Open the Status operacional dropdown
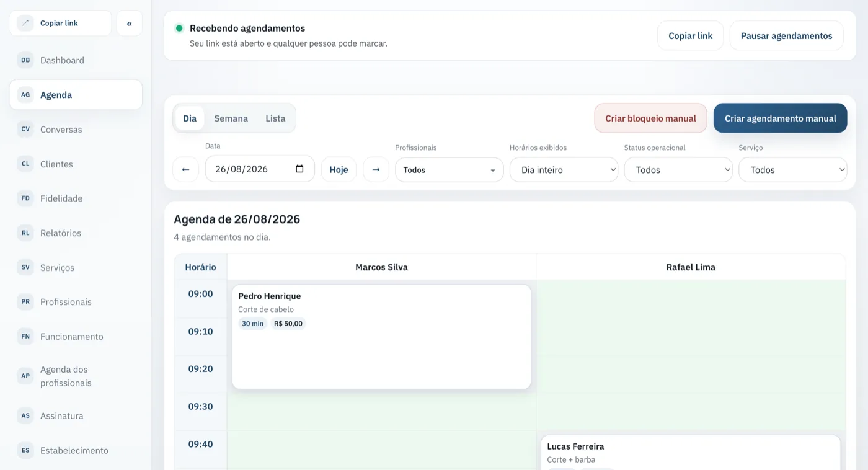 (x=678, y=170)
